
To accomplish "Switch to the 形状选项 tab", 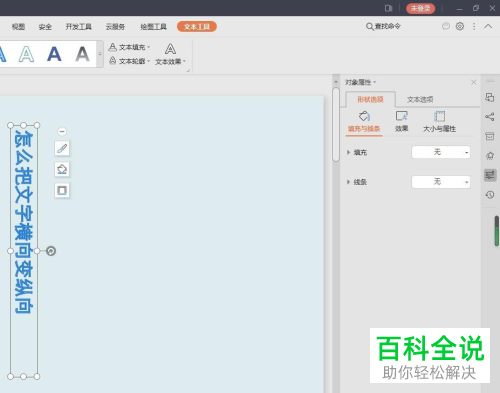I will pos(370,99).
